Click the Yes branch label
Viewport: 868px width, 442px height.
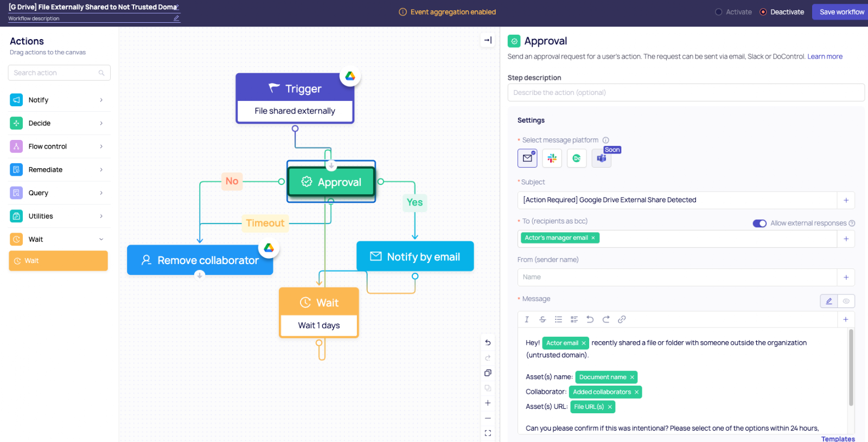(x=414, y=202)
